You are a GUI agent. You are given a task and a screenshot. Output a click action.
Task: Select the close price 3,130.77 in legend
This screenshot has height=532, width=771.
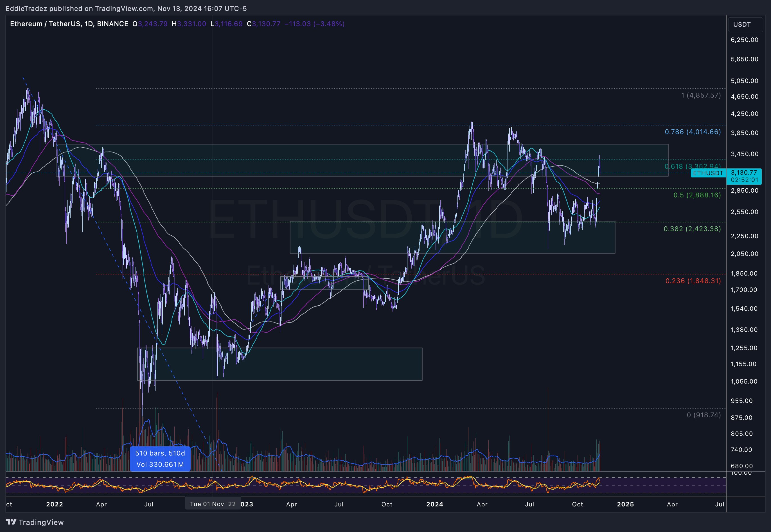click(265, 24)
